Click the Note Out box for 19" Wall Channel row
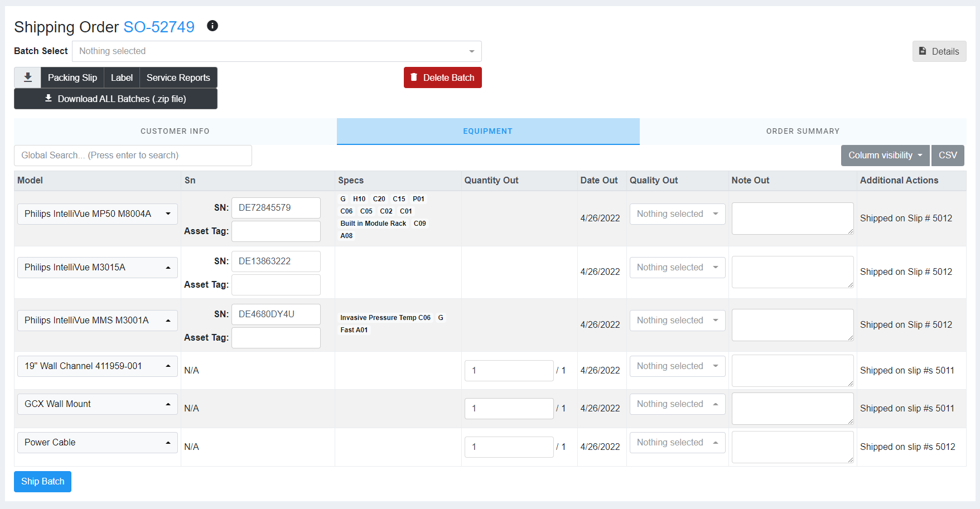Screen dimensions: 980x509 [793, 371]
